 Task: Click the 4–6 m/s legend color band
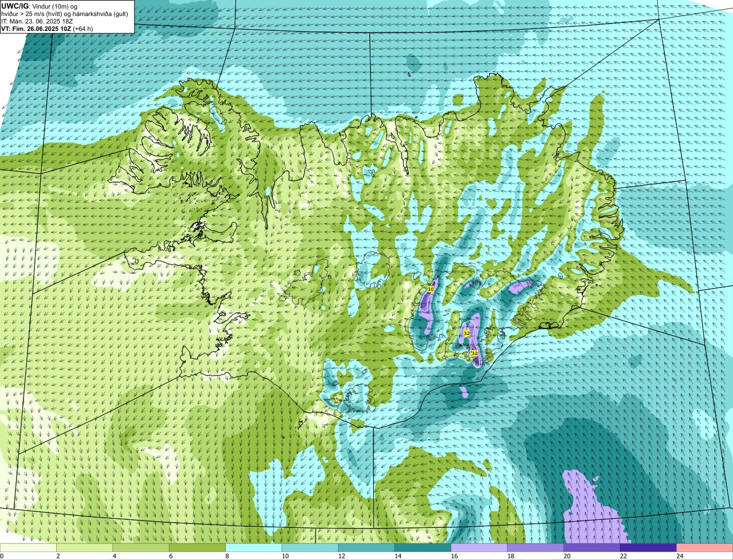point(141,547)
